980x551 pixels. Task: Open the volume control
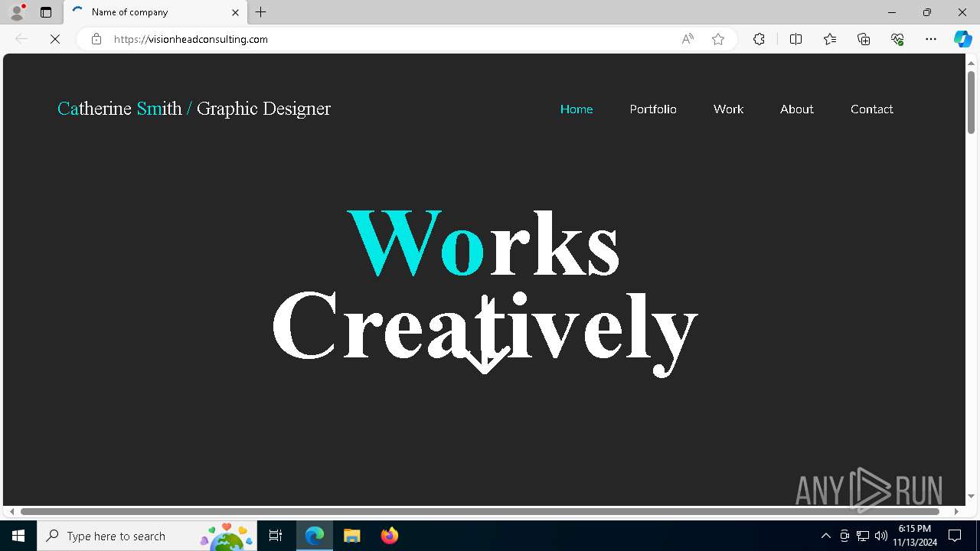pyautogui.click(x=881, y=536)
